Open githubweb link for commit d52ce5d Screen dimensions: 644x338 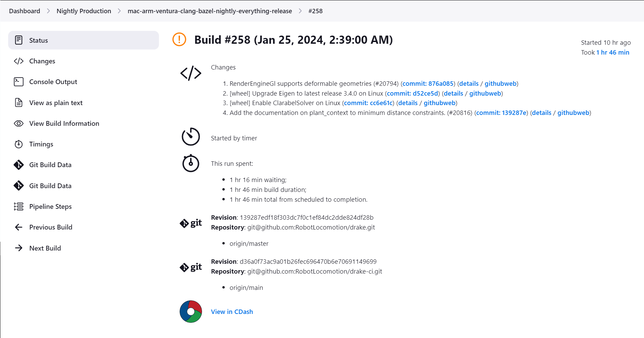[485, 94]
